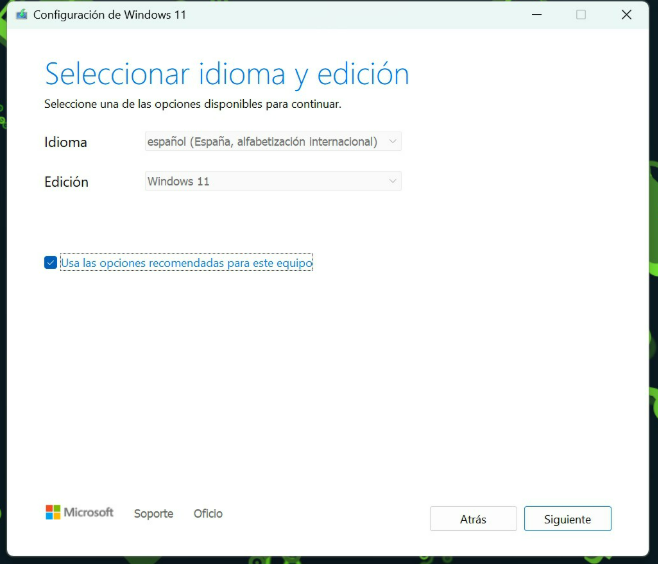Click the 'Seleccionar idioma y edición' heading
Image resolution: width=658 pixels, height=564 pixels.
(x=227, y=75)
